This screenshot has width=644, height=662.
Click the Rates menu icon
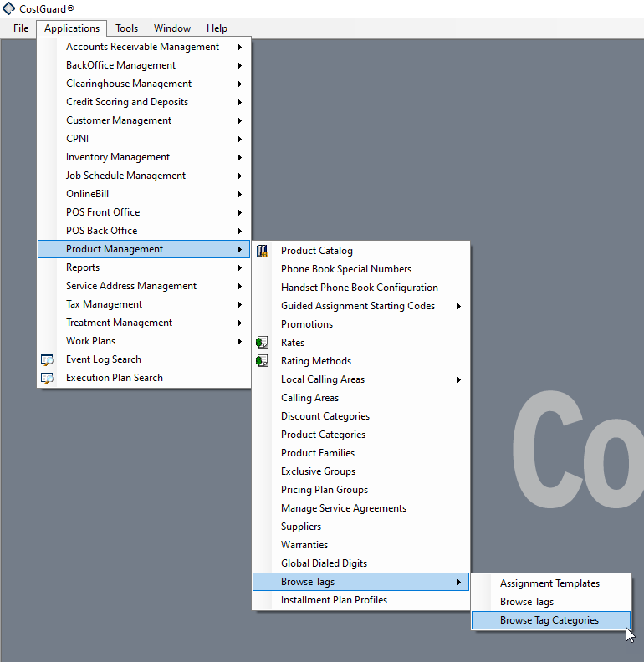pyautogui.click(x=263, y=343)
